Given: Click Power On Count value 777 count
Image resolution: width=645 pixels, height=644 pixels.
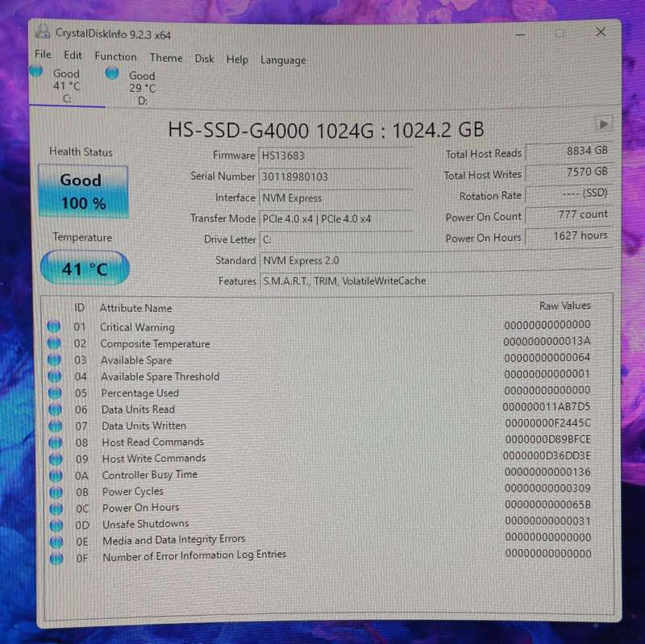Looking at the screenshot, I should 569,214.
